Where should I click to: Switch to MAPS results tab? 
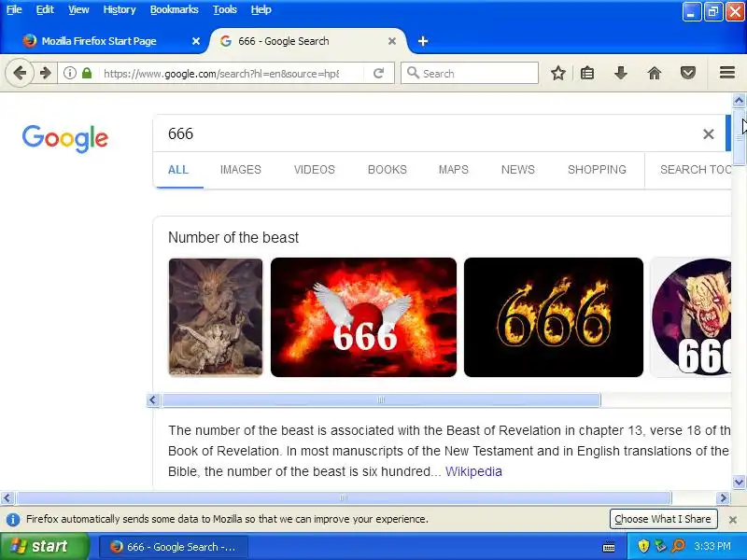(454, 170)
